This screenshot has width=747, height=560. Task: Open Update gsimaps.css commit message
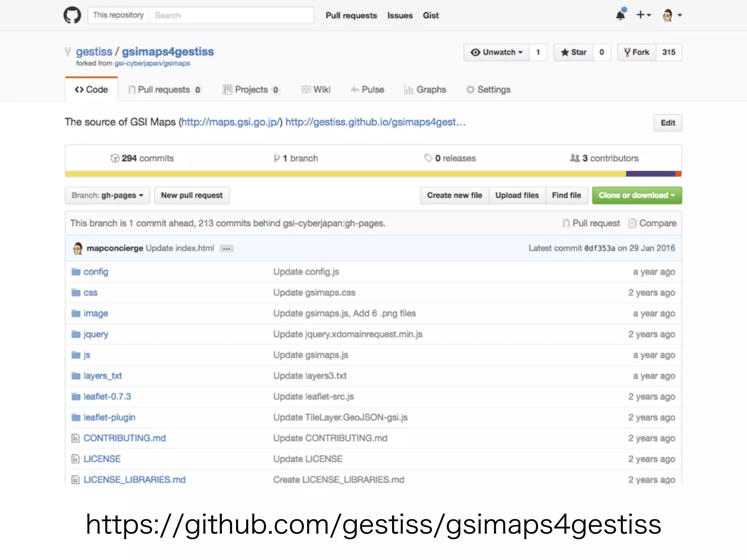(x=314, y=293)
